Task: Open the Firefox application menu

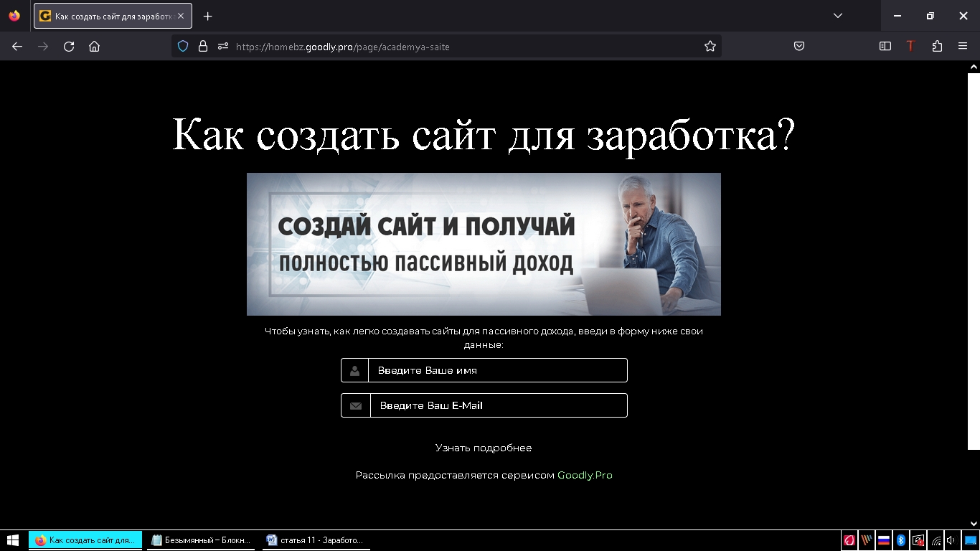Action: click(963, 46)
